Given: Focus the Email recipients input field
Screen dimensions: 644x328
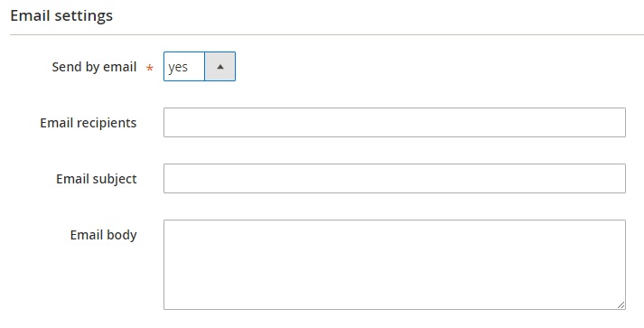Looking at the screenshot, I should [395, 123].
